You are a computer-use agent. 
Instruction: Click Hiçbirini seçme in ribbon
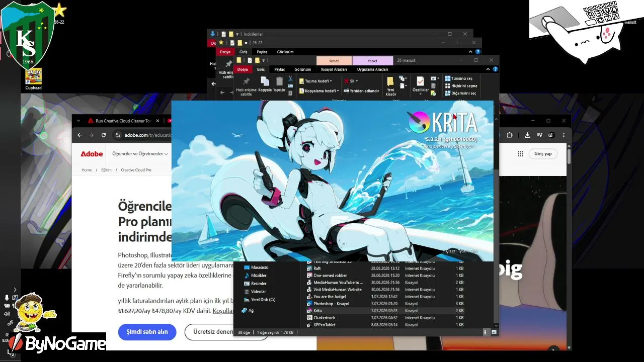[461, 86]
